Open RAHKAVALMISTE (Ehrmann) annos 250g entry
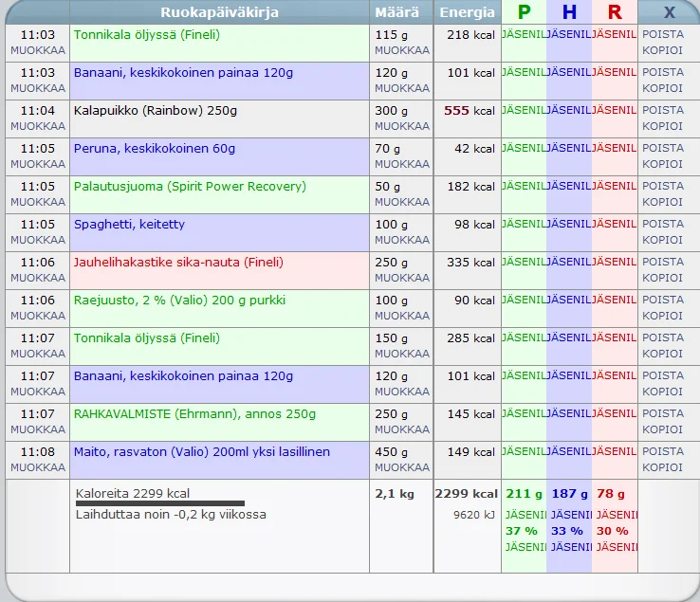 click(x=194, y=414)
